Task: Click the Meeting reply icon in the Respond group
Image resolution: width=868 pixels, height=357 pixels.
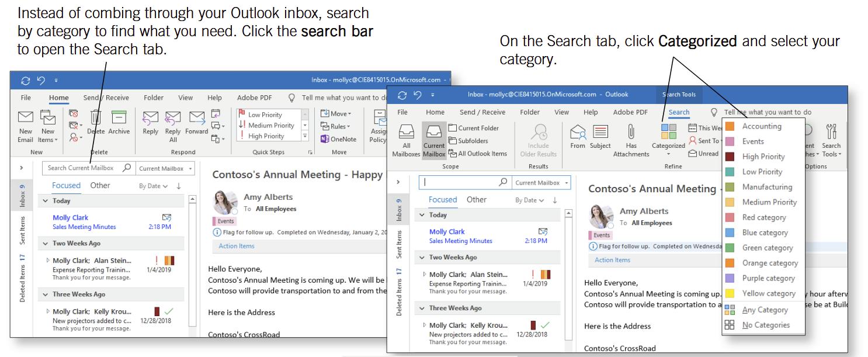Action: (x=216, y=114)
